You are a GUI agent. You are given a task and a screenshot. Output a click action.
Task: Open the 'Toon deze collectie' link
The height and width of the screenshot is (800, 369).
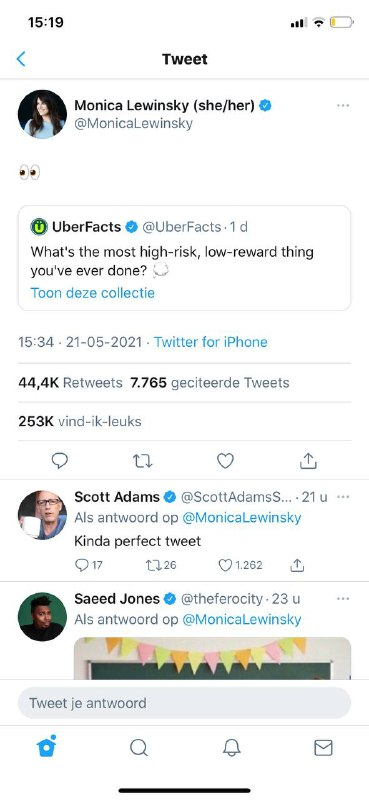point(92,293)
